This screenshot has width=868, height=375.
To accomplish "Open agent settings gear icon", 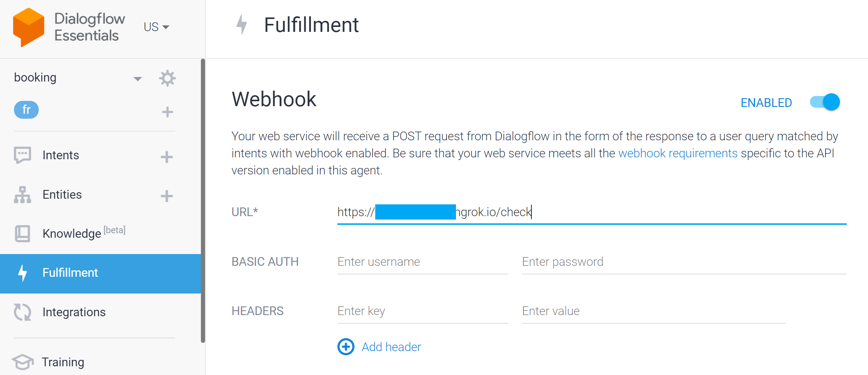I will point(167,78).
